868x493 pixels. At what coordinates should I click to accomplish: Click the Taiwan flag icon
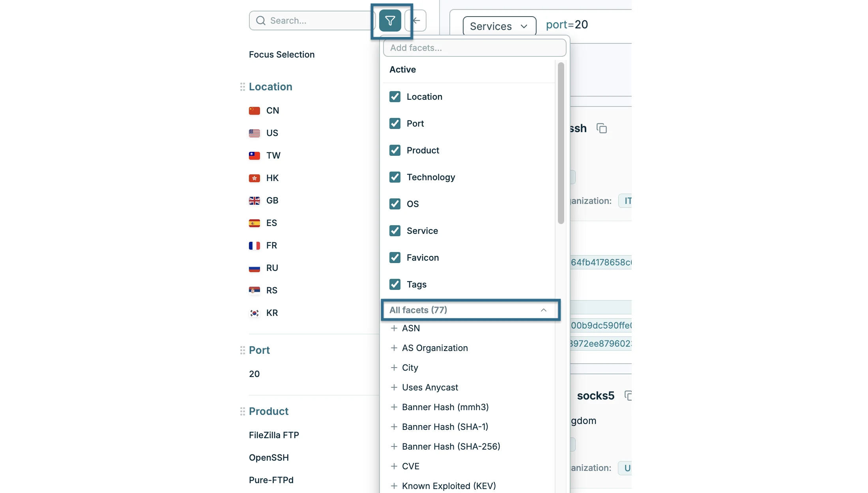click(254, 156)
